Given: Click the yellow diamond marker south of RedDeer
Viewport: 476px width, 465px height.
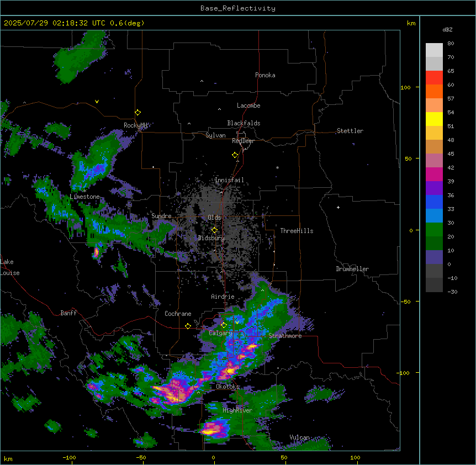Looking at the screenshot, I should (x=235, y=155).
